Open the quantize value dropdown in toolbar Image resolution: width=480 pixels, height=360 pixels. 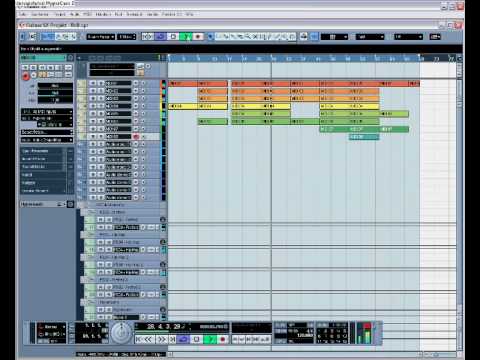(408, 37)
